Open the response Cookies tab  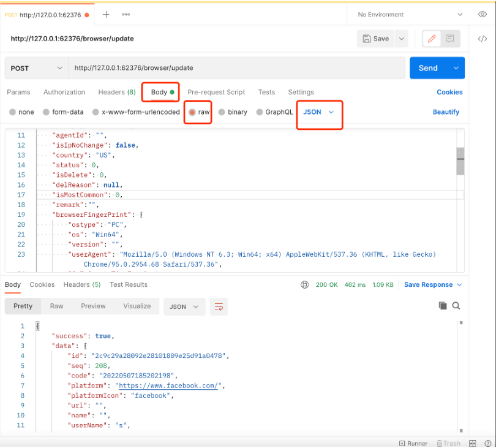42,284
